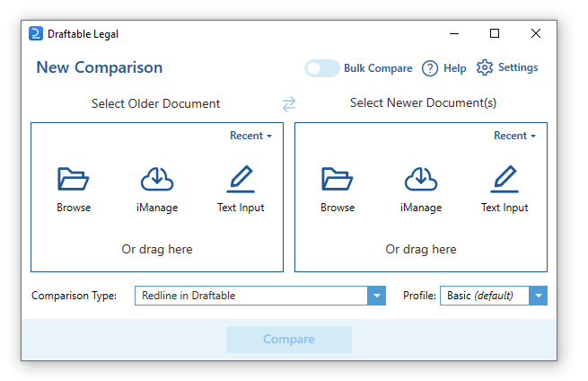Expand Recent list for older document
The height and width of the screenshot is (381, 588).
coord(250,136)
